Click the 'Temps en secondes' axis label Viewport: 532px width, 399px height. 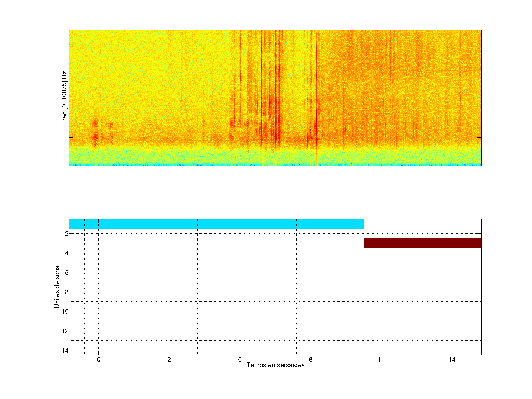pyautogui.click(x=275, y=365)
